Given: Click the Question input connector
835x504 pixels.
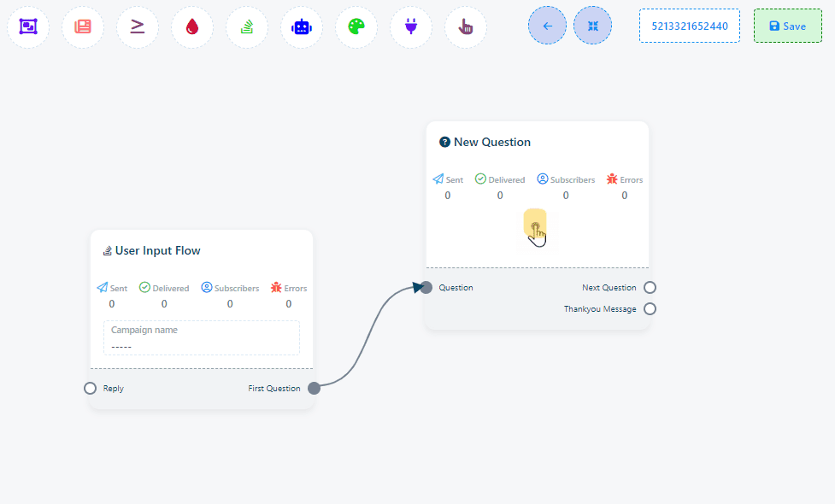Looking at the screenshot, I should click(x=426, y=288).
